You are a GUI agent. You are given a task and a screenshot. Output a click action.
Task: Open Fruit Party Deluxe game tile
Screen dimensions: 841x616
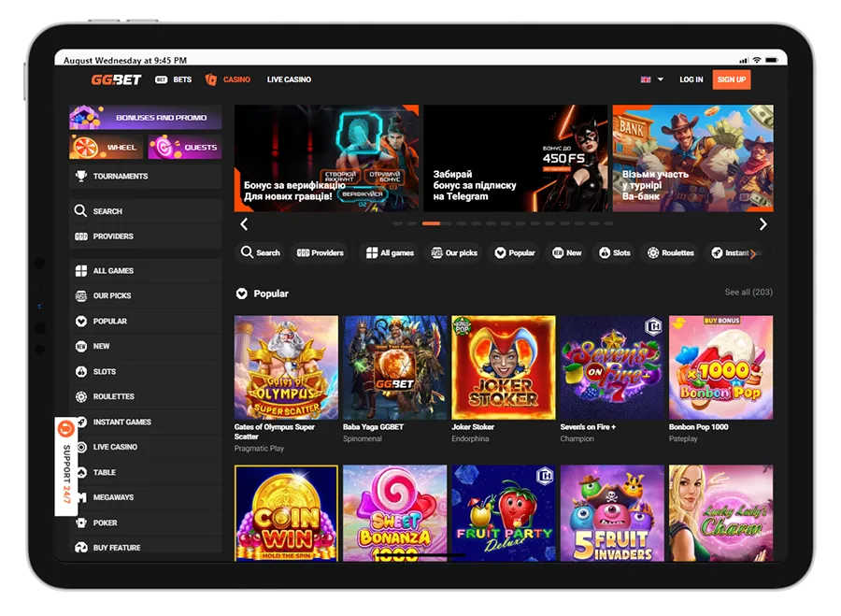[504, 513]
